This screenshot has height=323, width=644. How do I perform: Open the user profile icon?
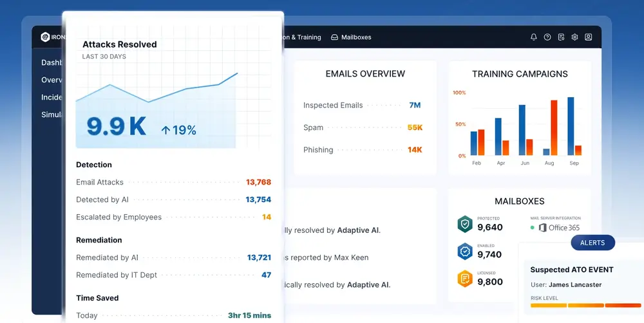tap(589, 37)
